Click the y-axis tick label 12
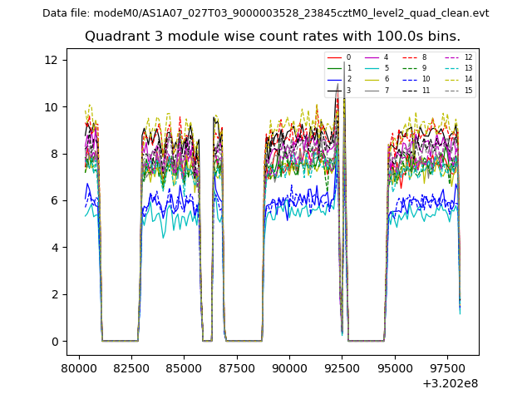This screenshot has width=532, height=399. tap(51, 60)
